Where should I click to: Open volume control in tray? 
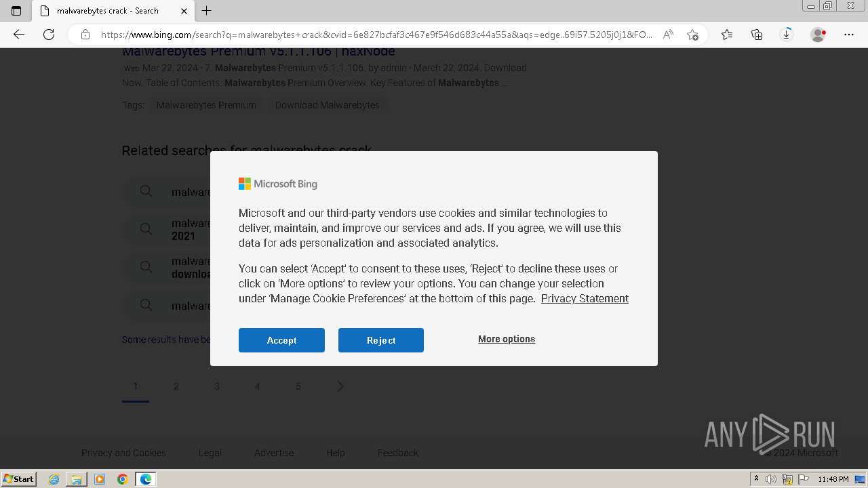pos(770,479)
